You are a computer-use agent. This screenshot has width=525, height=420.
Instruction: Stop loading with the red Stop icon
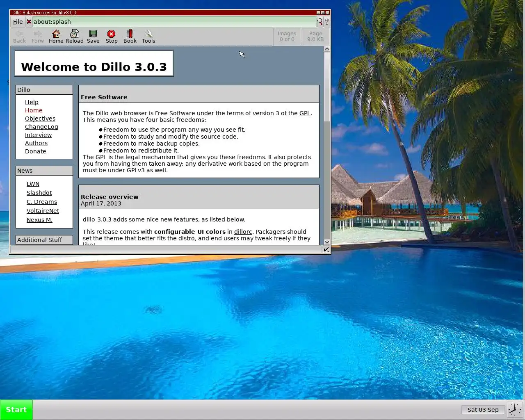click(x=112, y=37)
